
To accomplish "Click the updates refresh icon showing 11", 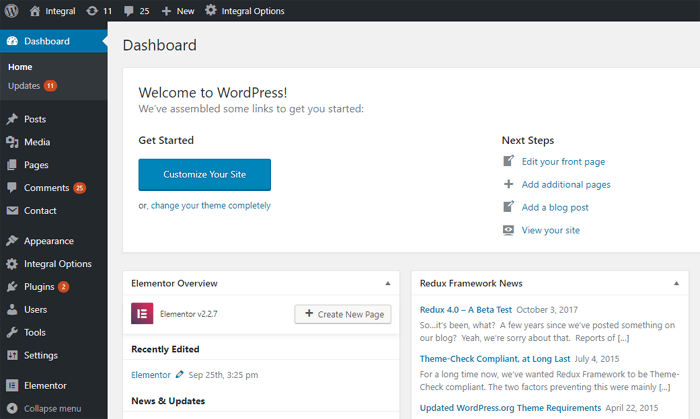I will pyautogui.click(x=92, y=11).
